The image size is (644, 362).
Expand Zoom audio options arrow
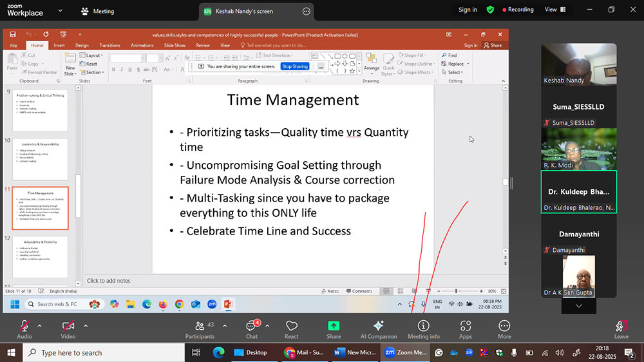[39, 326]
